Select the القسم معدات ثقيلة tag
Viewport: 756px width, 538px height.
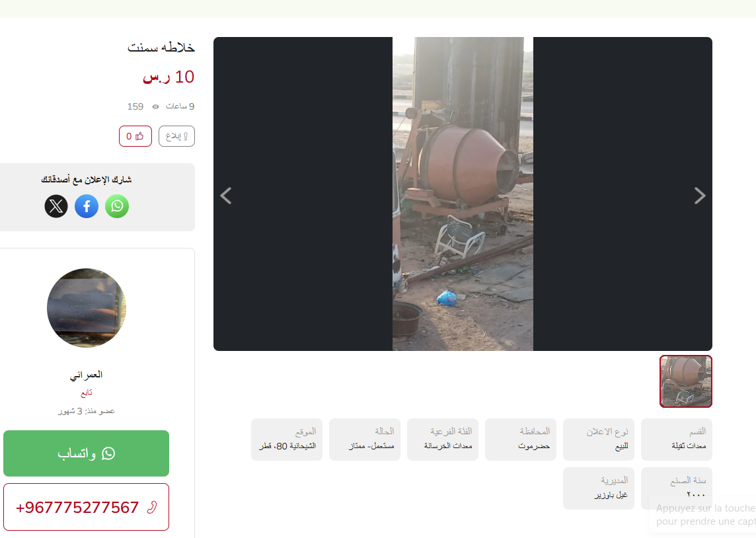tap(677, 439)
